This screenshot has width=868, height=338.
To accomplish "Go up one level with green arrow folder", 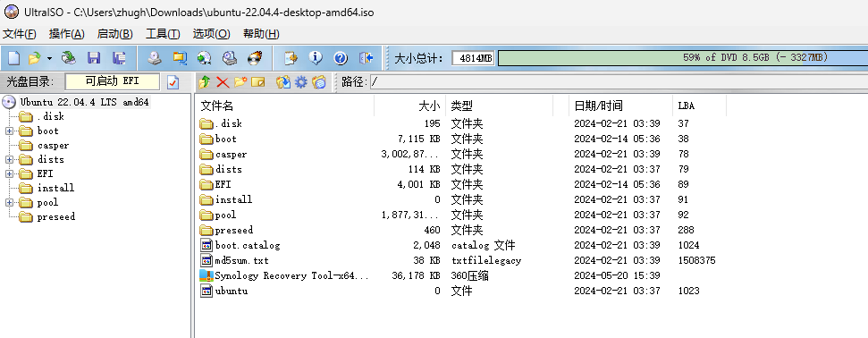I will (x=205, y=82).
